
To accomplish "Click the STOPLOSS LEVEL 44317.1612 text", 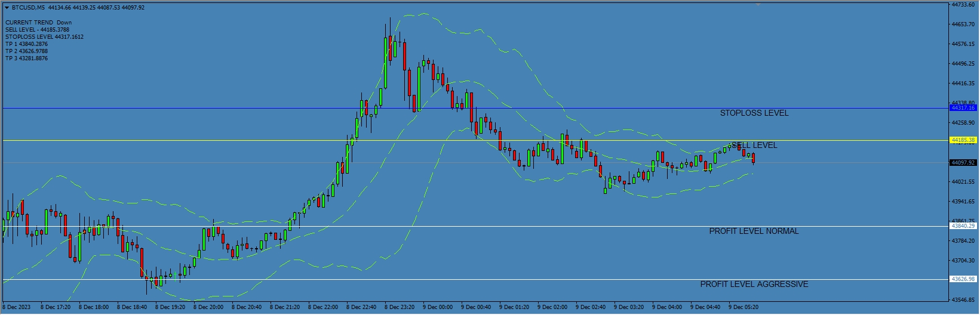I will [44, 37].
